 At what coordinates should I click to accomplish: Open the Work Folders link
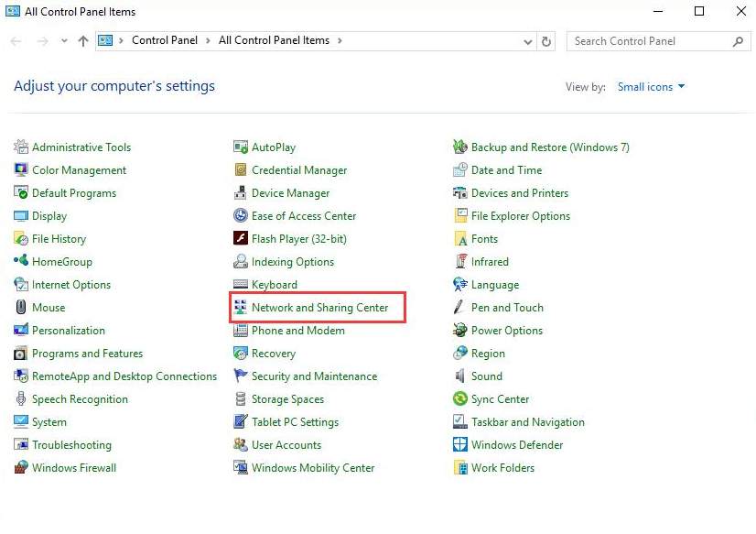click(502, 468)
